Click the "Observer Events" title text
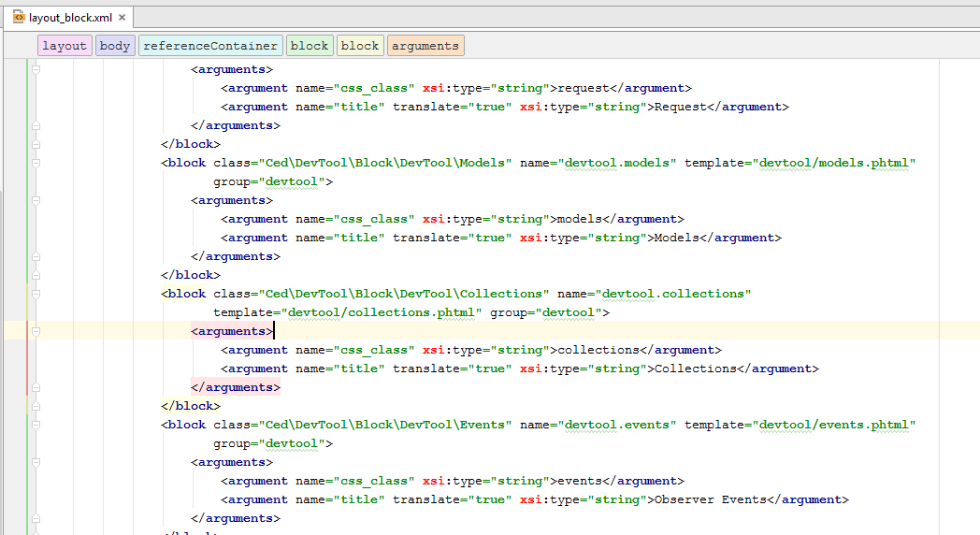980x535 pixels. tap(711, 500)
